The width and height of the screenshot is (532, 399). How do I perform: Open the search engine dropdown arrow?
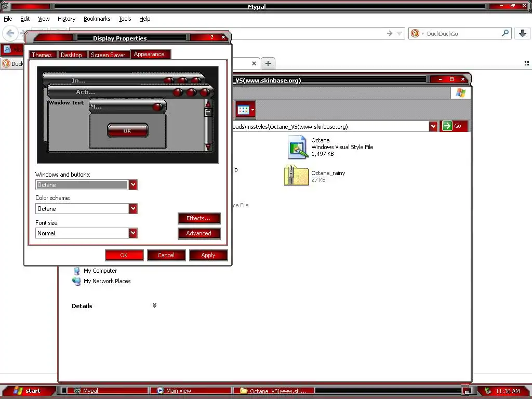coord(422,33)
